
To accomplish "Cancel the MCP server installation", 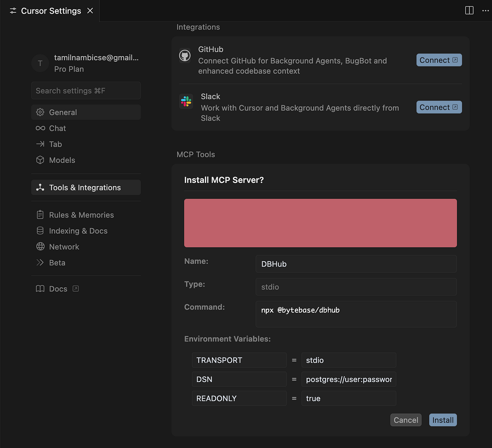I will (x=405, y=420).
